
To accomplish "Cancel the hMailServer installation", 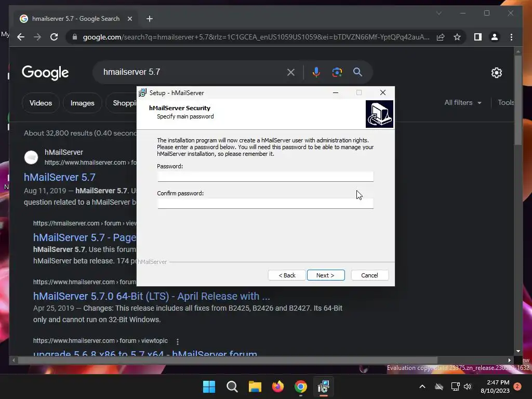I will (x=369, y=275).
